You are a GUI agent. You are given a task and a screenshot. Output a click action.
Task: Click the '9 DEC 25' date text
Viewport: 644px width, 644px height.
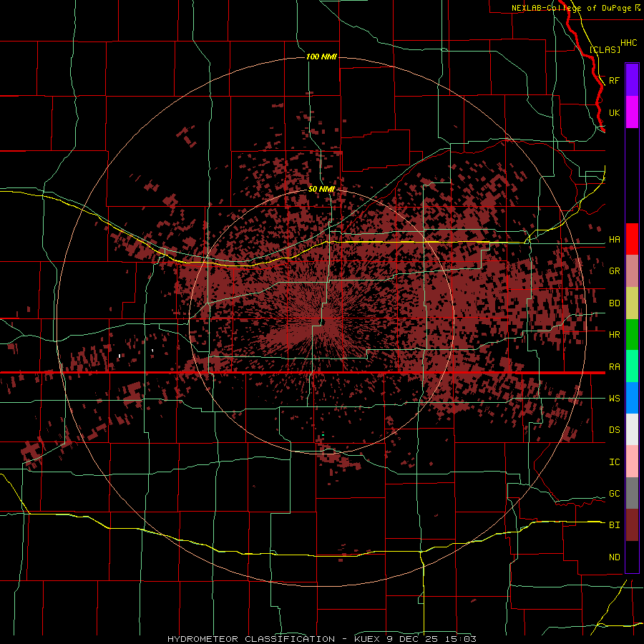coord(412,639)
